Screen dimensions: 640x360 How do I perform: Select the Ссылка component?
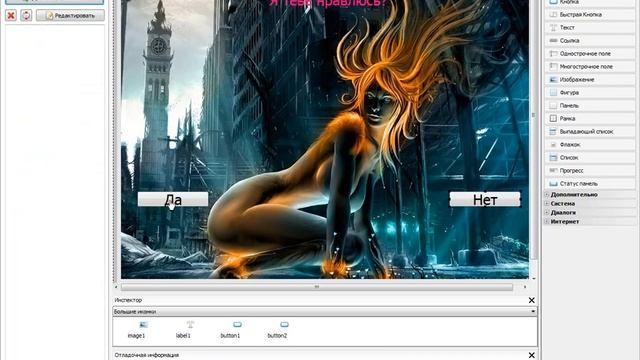point(589,41)
